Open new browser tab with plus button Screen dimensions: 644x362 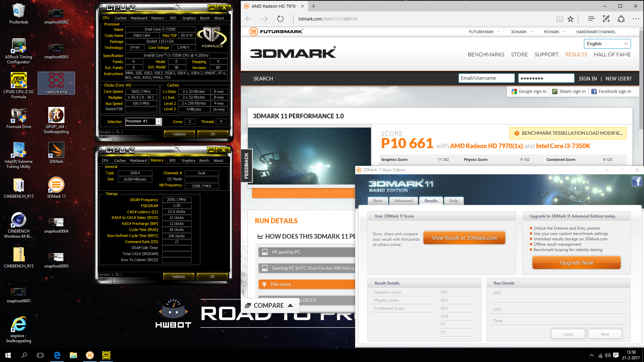[x=313, y=6]
